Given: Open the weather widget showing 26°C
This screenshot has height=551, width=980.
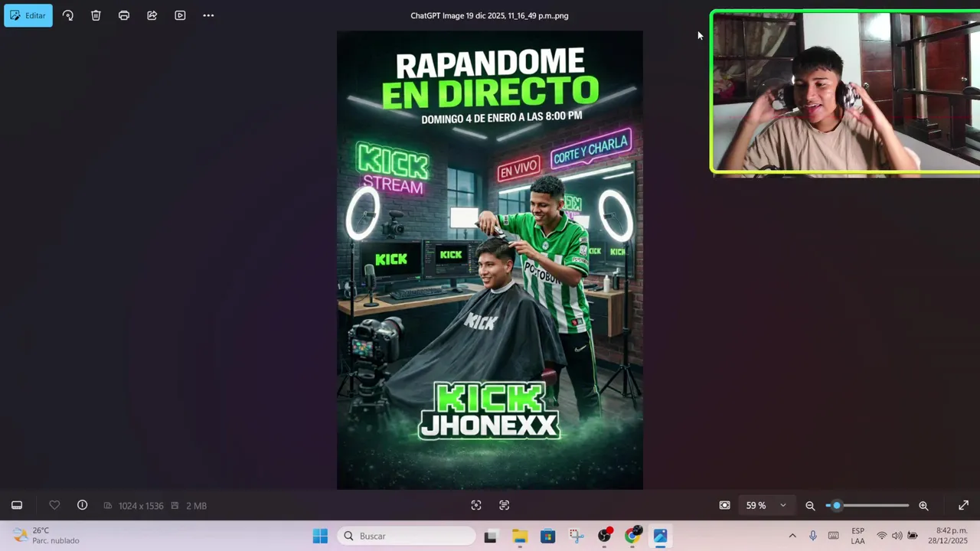Looking at the screenshot, I should pos(47,536).
